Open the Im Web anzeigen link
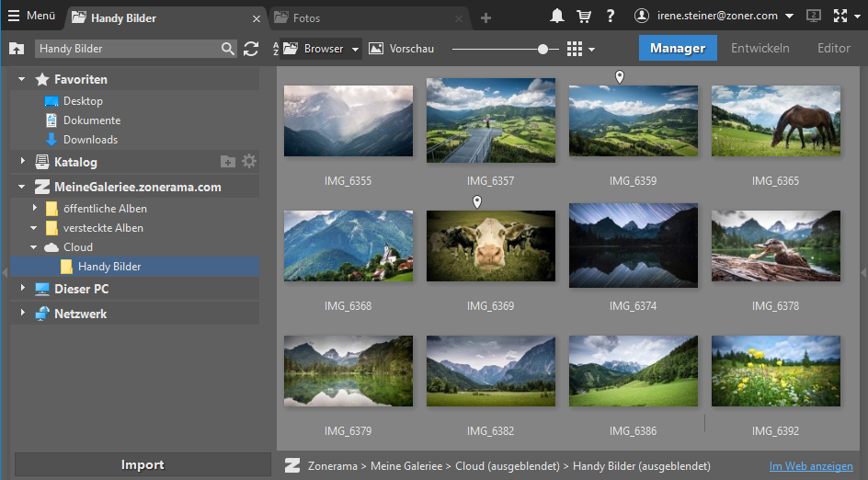 pos(810,466)
